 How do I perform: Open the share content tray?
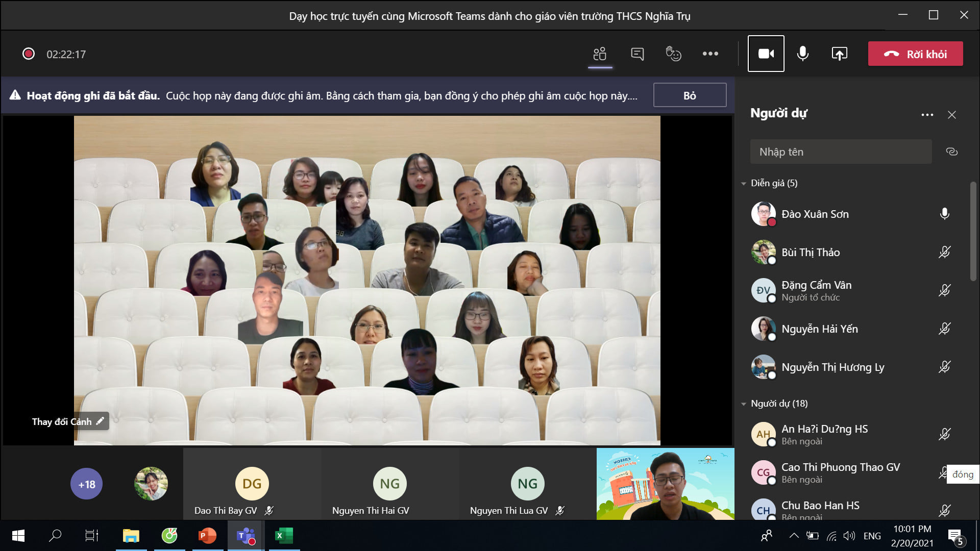click(839, 54)
